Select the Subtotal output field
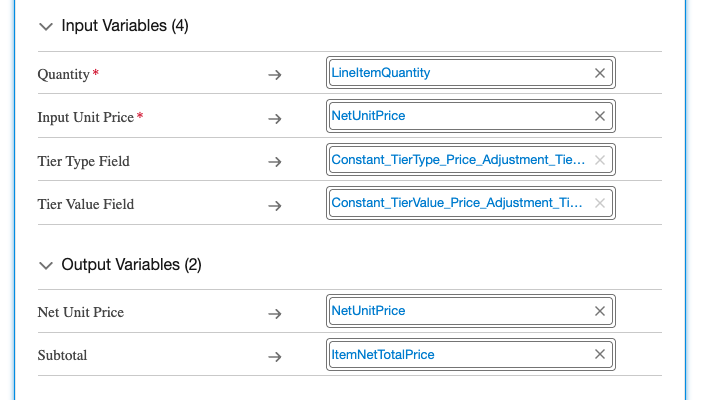 click(460, 354)
